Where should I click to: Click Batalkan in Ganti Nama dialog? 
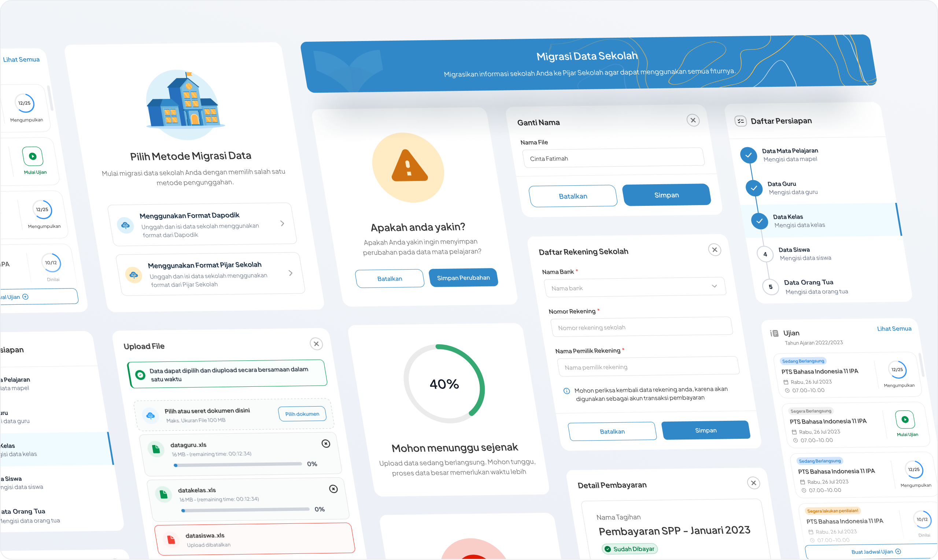click(573, 196)
